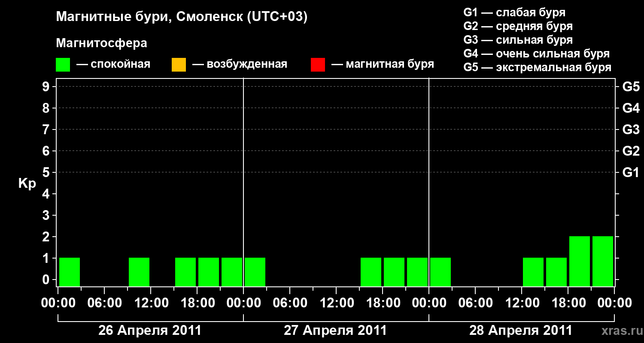The height and width of the screenshot is (343, 644).
Task: Click the green 'спокойная' legend swatch
Action: click(63, 65)
